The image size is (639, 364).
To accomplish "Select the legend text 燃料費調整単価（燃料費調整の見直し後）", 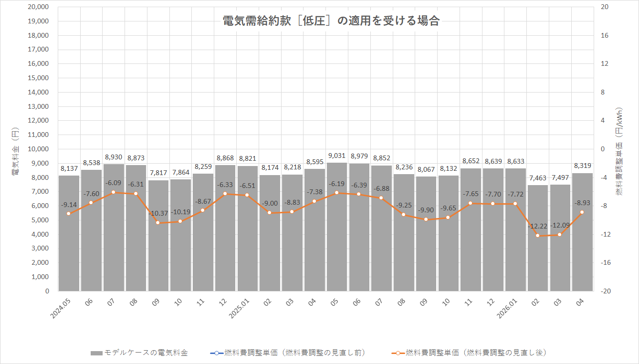I will coord(476,353).
